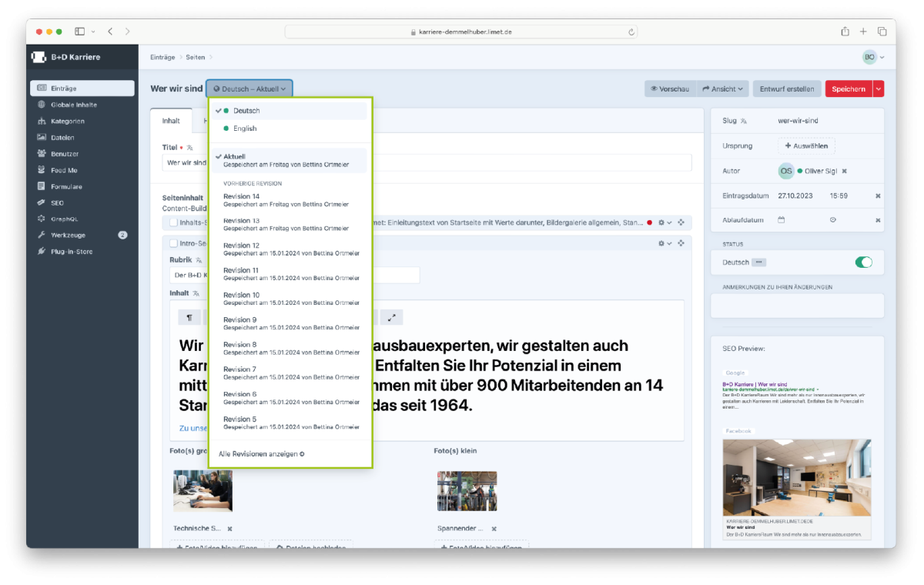
Task: Click translate icon next to Slug
Action: tap(744, 122)
